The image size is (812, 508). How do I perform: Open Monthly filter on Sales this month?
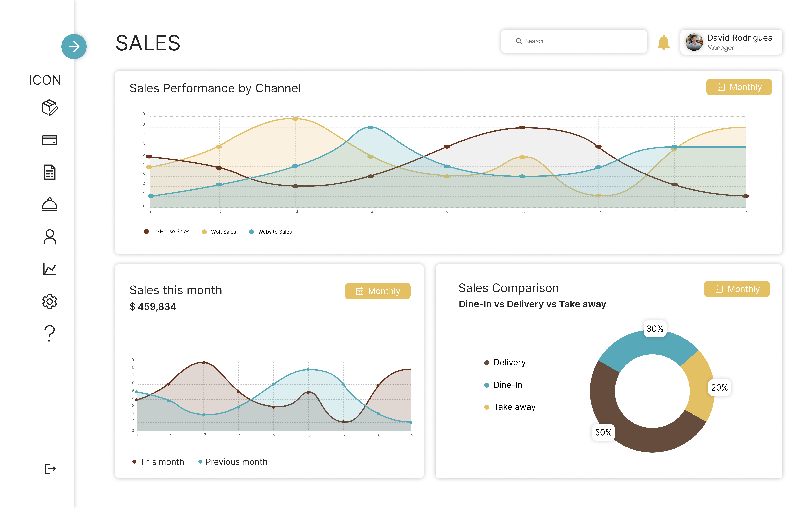377,291
